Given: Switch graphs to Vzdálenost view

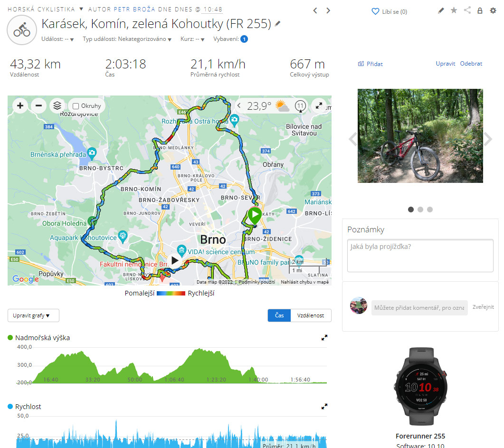Looking at the screenshot, I should (x=311, y=315).
